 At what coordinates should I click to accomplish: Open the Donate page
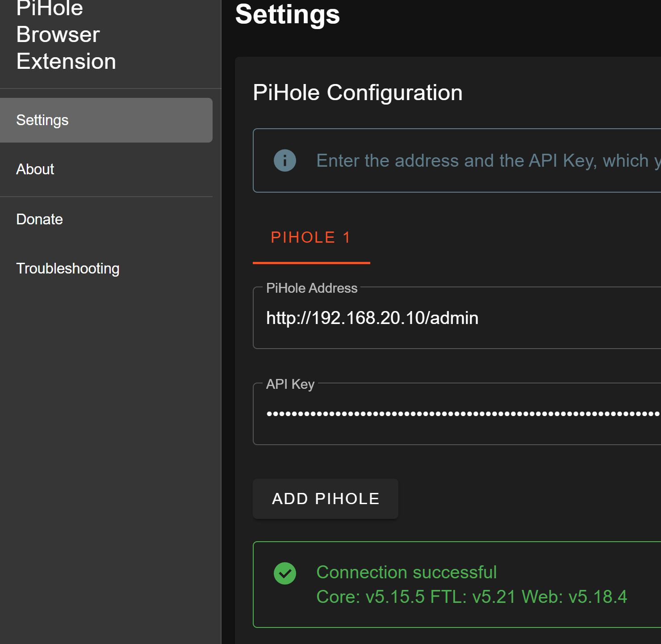click(39, 219)
